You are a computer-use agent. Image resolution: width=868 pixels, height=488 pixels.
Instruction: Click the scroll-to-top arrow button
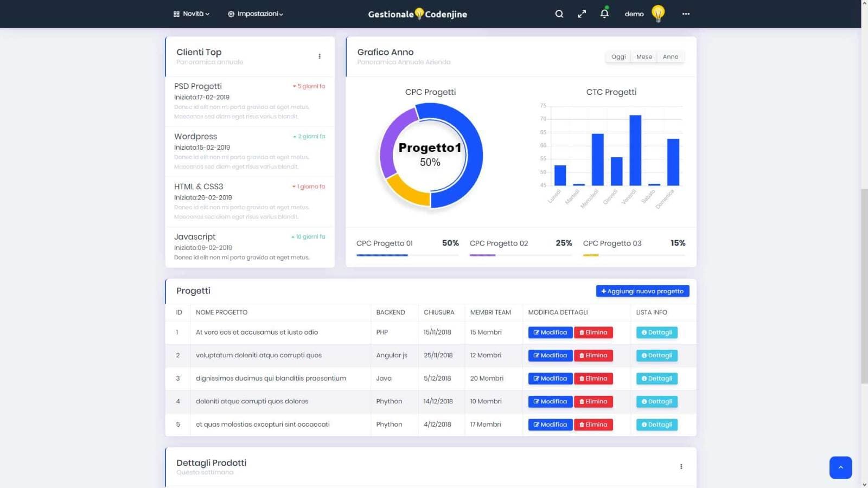click(x=840, y=467)
